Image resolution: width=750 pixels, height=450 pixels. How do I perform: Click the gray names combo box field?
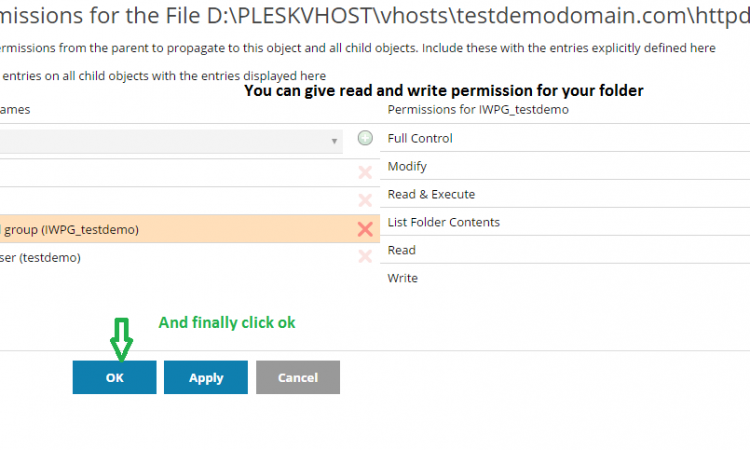pyautogui.click(x=171, y=141)
